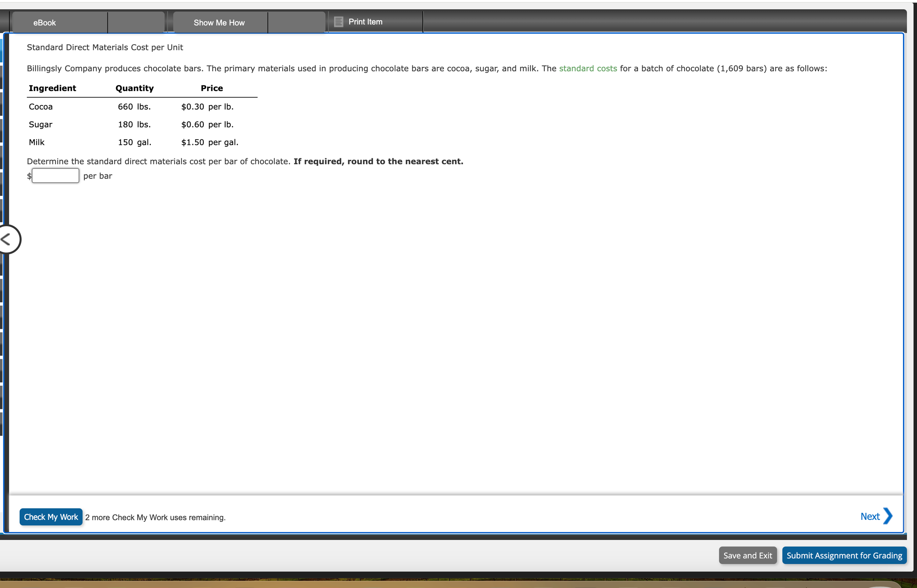Image resolution: width=917 pixels, height=588 pixels.
Task: Click the per bar label near answer box
Action: (97, 176)
